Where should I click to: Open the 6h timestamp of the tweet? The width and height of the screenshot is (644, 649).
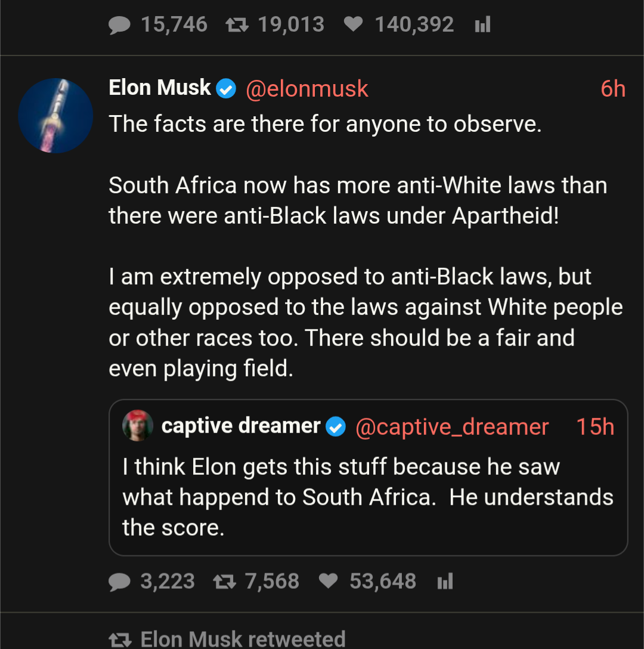(612, 89)
